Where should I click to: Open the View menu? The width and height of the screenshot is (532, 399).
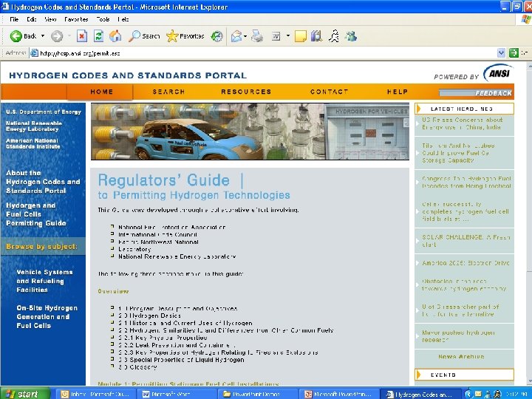coord(50,19)
